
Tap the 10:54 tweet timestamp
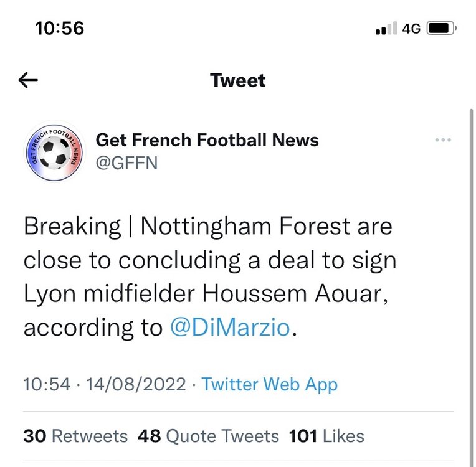click(x=47, y=384)
